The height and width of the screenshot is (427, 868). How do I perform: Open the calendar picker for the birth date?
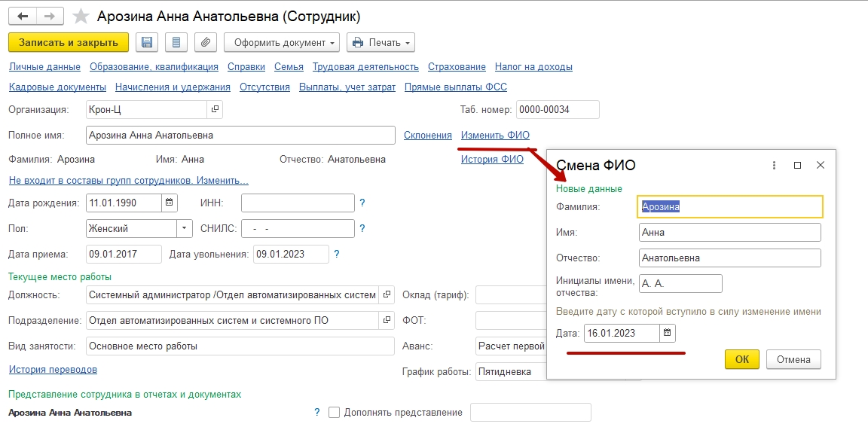click(170, 203)
